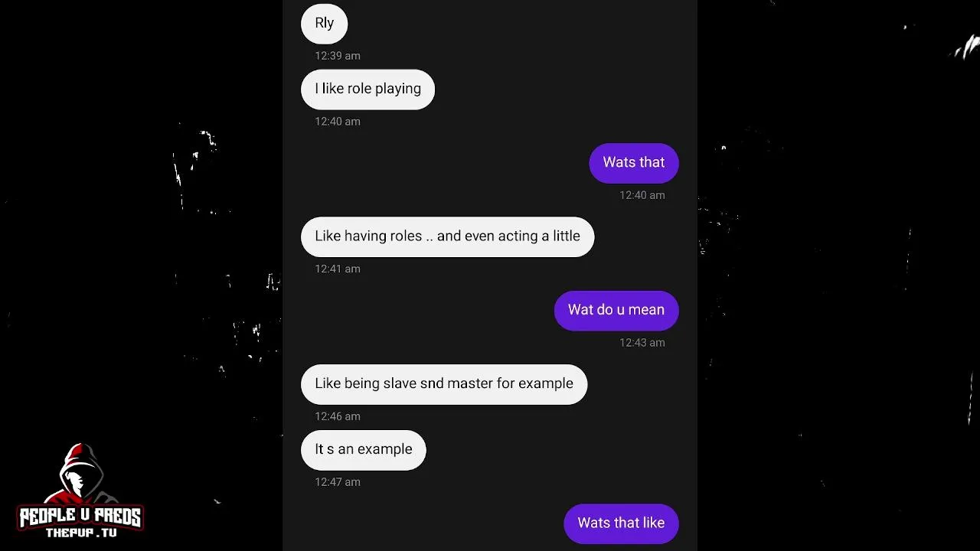Image resolution: width=980 pixels, height=551 pixels.
Task: Click the word 'example' in the last grey bubble
Action: tap(387, 450)
